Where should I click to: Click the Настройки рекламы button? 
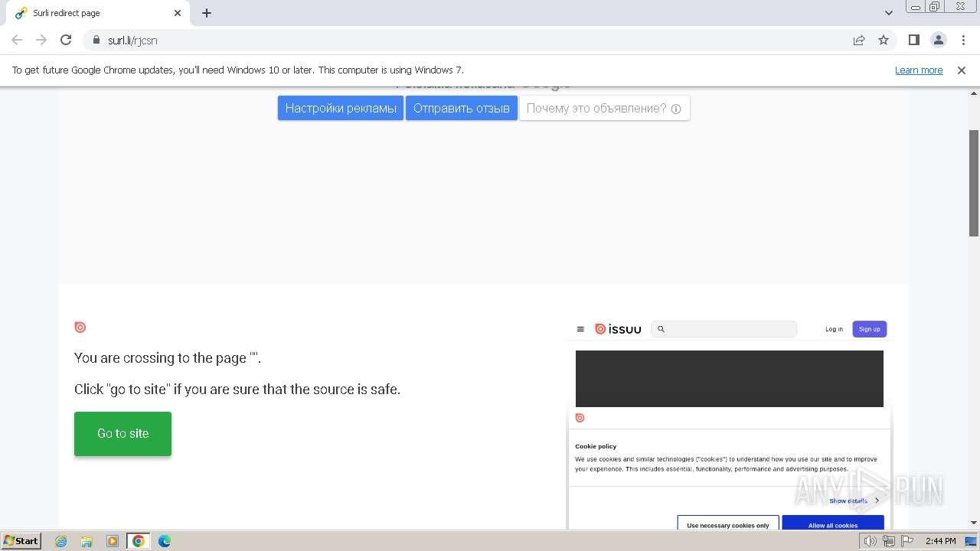click(x=341, y=108)
